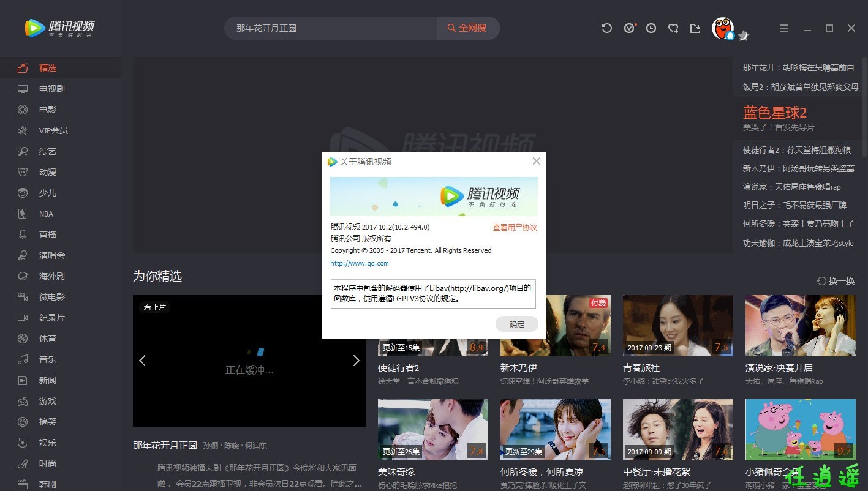This screenshot has width=868, height=491.
Task: Click the film reel icon beside 电影
Action: [23, 110]
